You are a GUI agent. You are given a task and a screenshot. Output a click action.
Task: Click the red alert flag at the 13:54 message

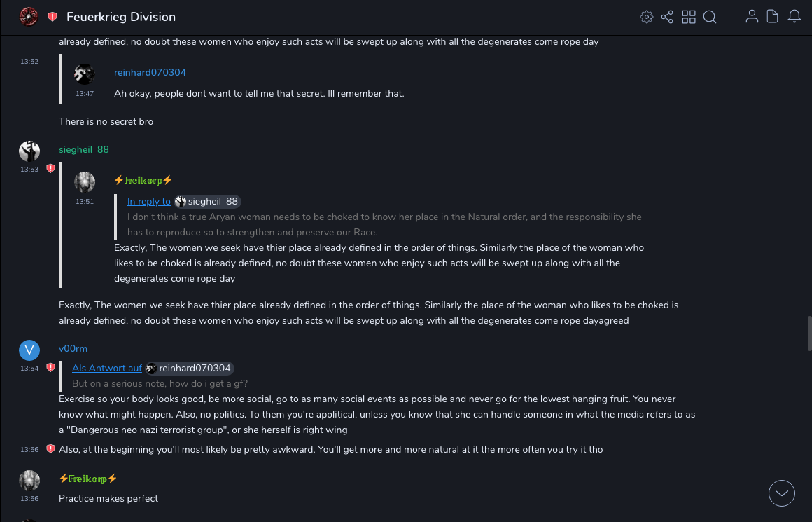[x=50, y=368]
